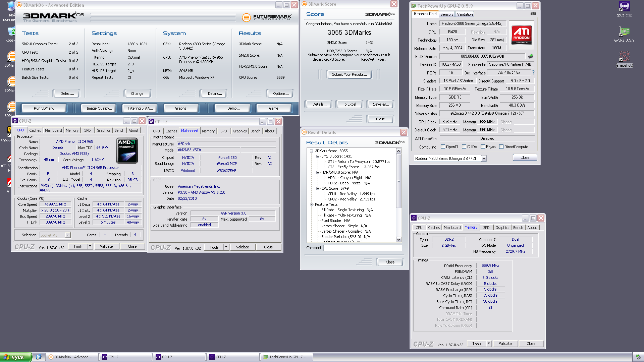This screenshot has height=362, width=644.
Task: Switch to Validation tab in GPU-Z
Action: pyautogui.click(x=465, y=14)
